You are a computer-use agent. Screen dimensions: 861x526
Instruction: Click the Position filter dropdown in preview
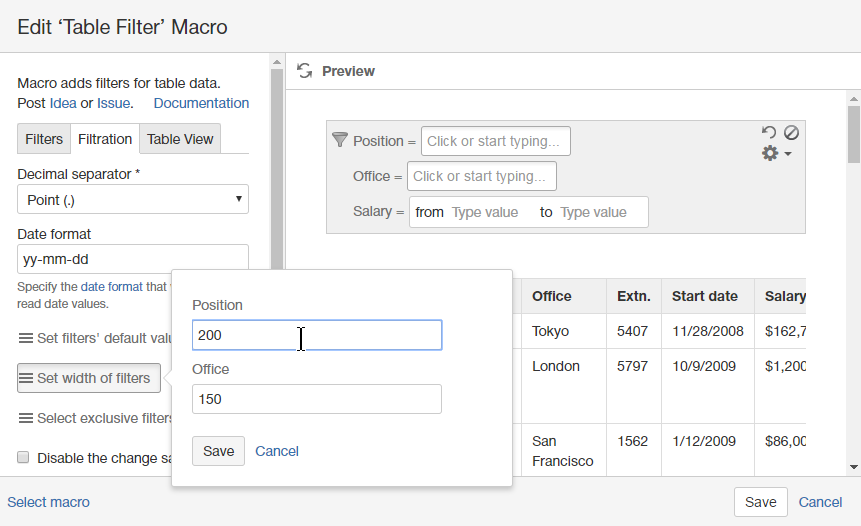pyautogui.click(x=495, y=141)
